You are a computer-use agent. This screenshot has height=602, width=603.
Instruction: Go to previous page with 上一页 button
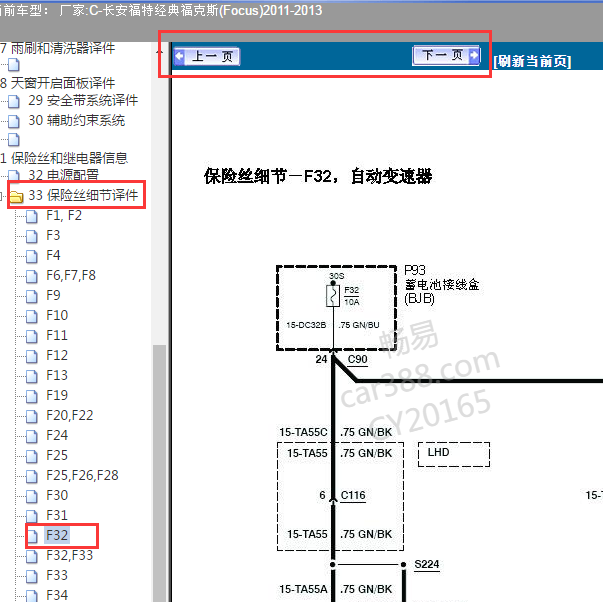pos(207,57)
